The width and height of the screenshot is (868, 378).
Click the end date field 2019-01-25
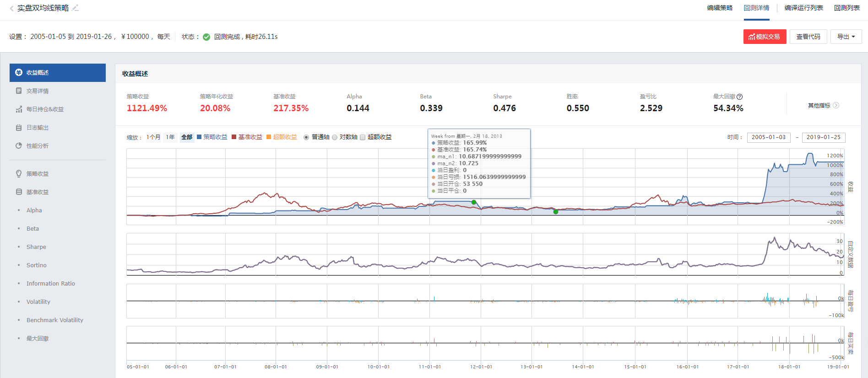click(x=824, y=137)
